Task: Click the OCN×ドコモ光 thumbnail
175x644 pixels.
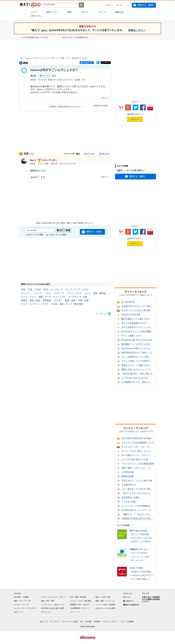Action: coord(122,571)
